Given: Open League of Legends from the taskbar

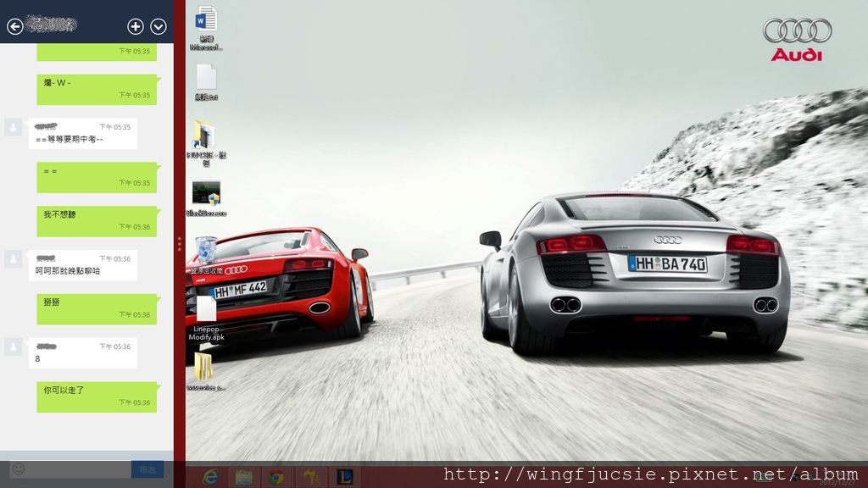Looking at the screenshot, I should [344, 476].
